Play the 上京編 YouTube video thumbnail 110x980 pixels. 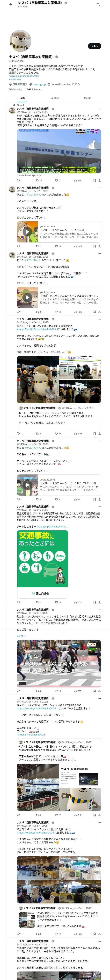coord(27,232)
